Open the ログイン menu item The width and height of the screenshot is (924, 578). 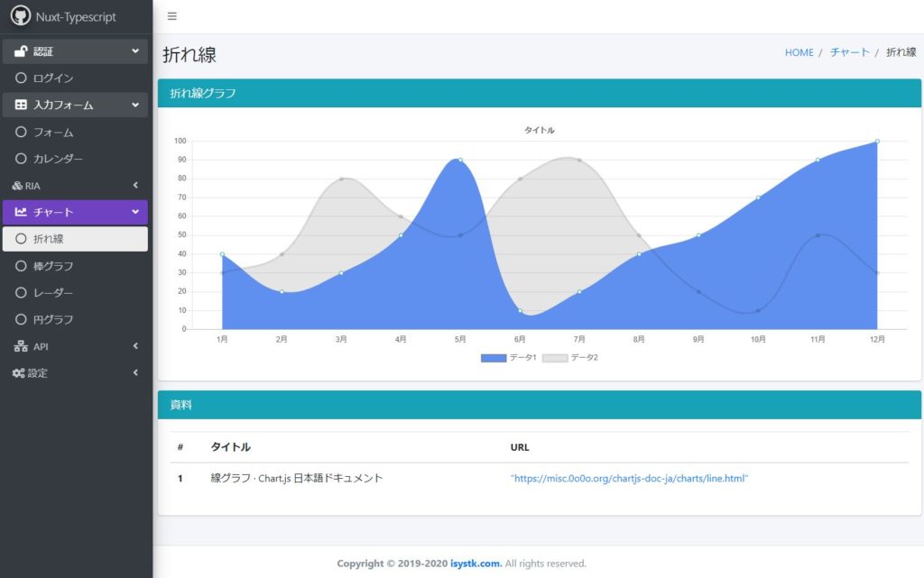tap(75, 78)
